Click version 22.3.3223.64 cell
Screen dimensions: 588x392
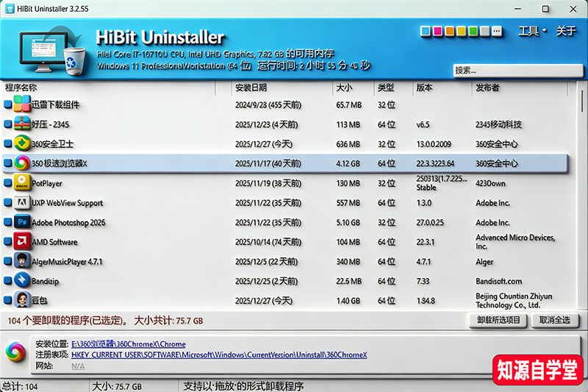click(435, 163)
